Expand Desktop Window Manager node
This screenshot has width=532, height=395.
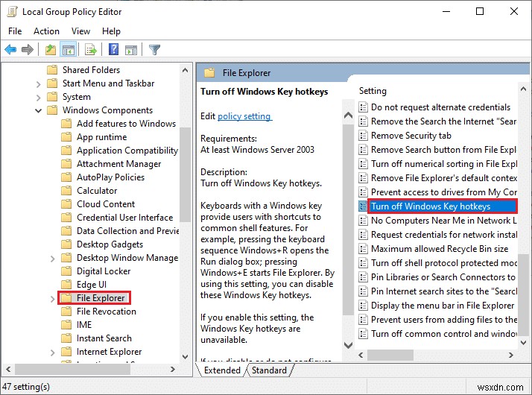pos(53,259)
